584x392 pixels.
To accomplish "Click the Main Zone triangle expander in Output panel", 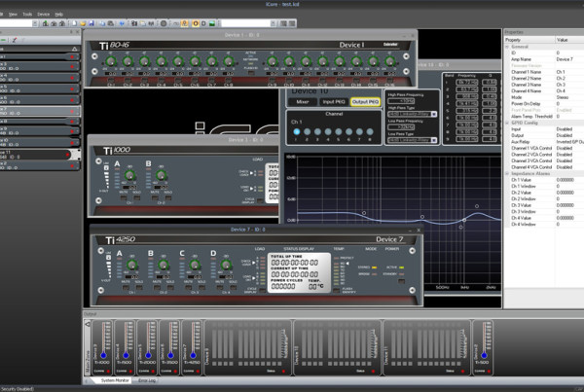I will [88, 324].
